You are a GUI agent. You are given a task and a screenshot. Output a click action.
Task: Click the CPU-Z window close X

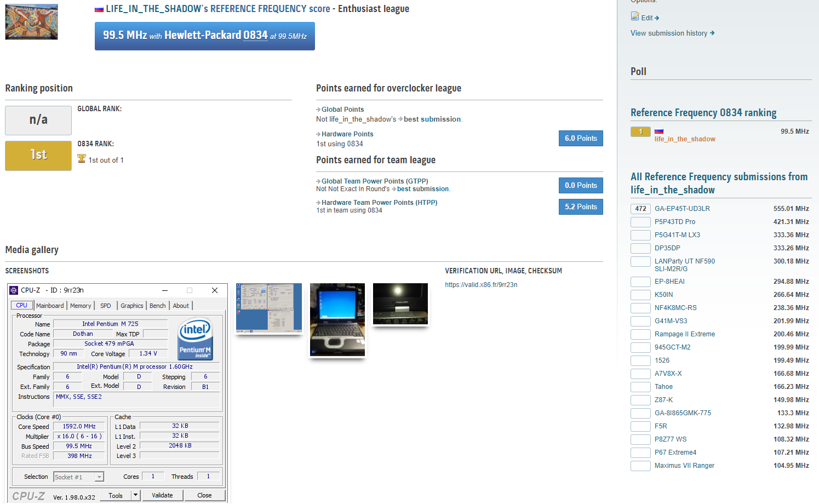pos(215,290)
